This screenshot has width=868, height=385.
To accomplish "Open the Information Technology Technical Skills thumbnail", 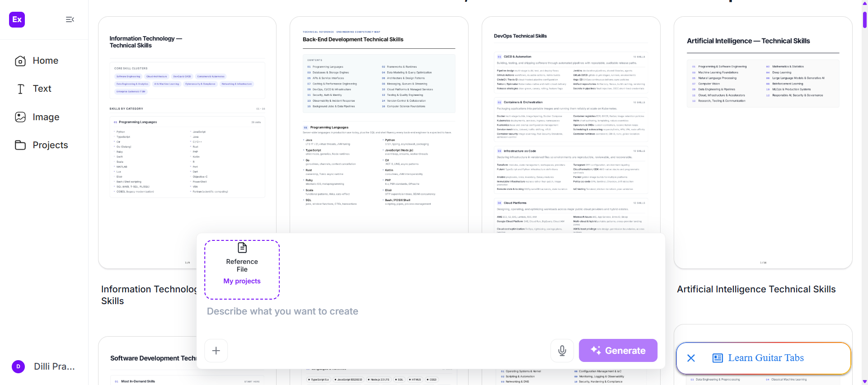I will (187, 143).
